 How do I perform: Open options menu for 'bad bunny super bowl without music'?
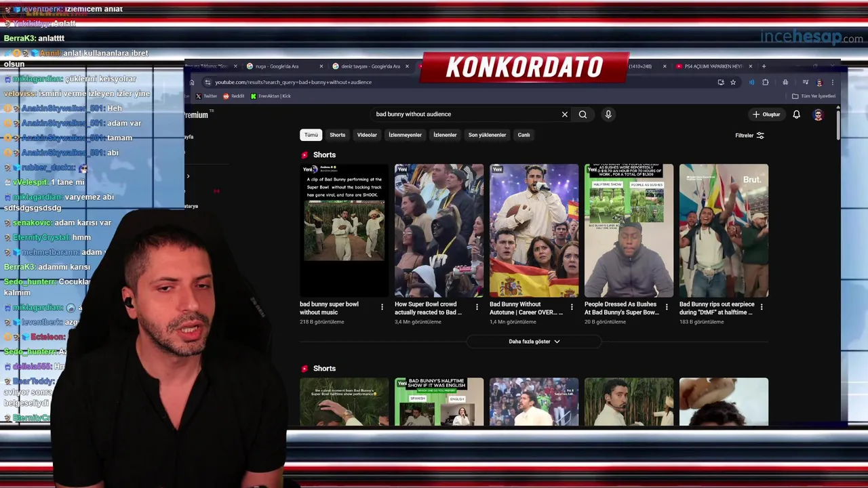tap(382, 307)
